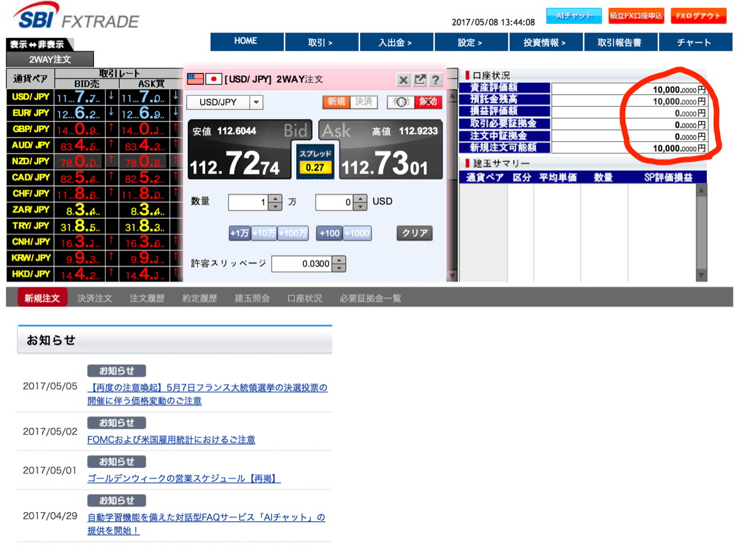Switch one-click setting to 無効
Viewport: 737px width, 560px height.
coord(428,102)
